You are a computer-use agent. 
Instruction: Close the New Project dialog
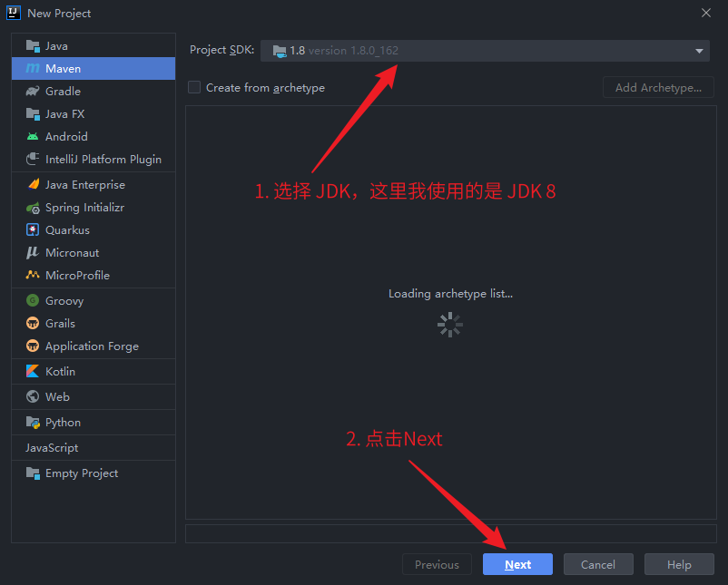tap(706, 13)
